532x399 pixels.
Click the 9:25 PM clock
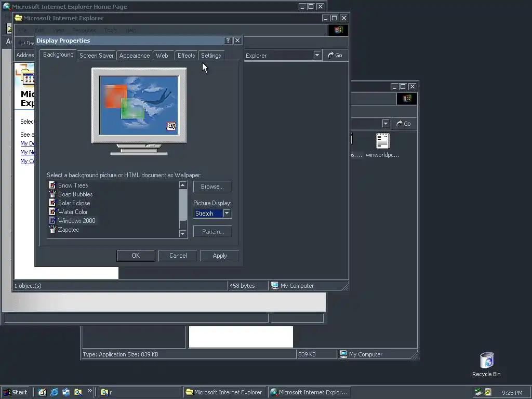[x=512, y=393]
